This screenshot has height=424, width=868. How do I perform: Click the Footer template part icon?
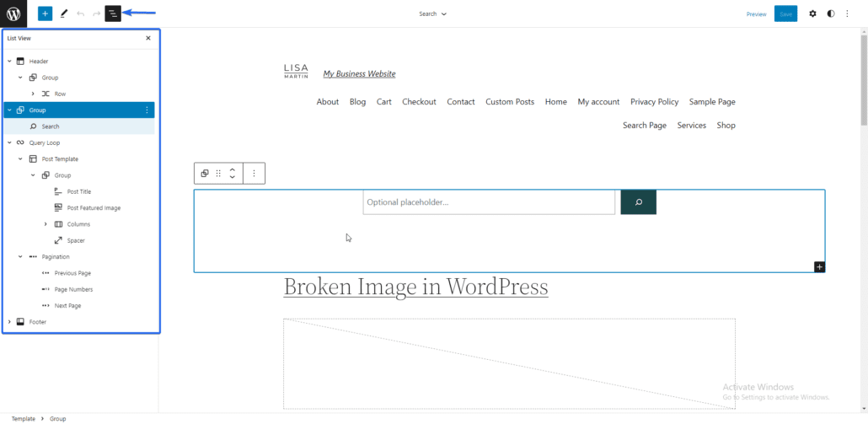pos(20,322)
